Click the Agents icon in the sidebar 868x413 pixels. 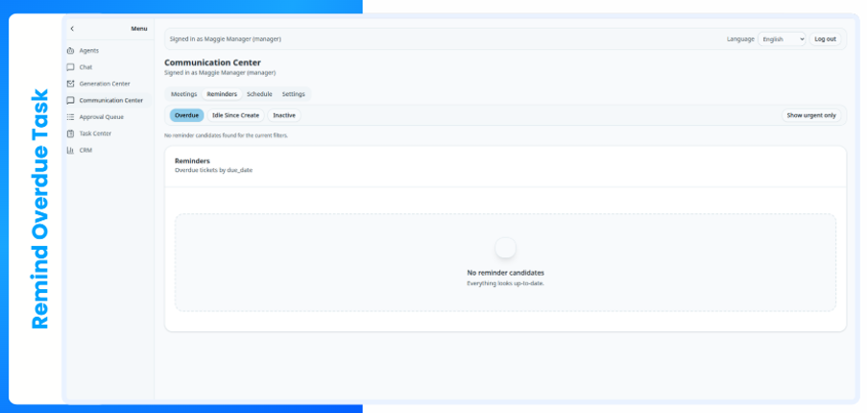point(70,51)
